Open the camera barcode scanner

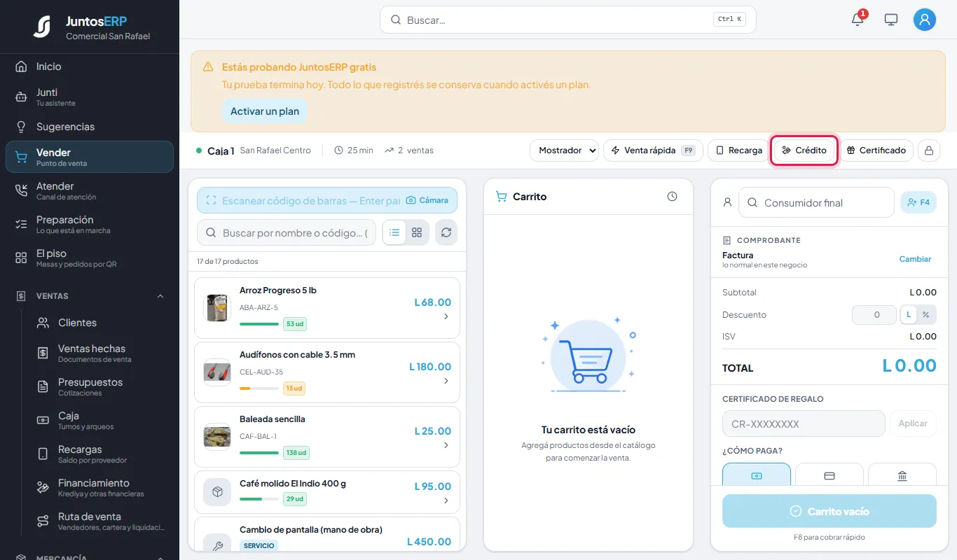(x=427, y=200)
